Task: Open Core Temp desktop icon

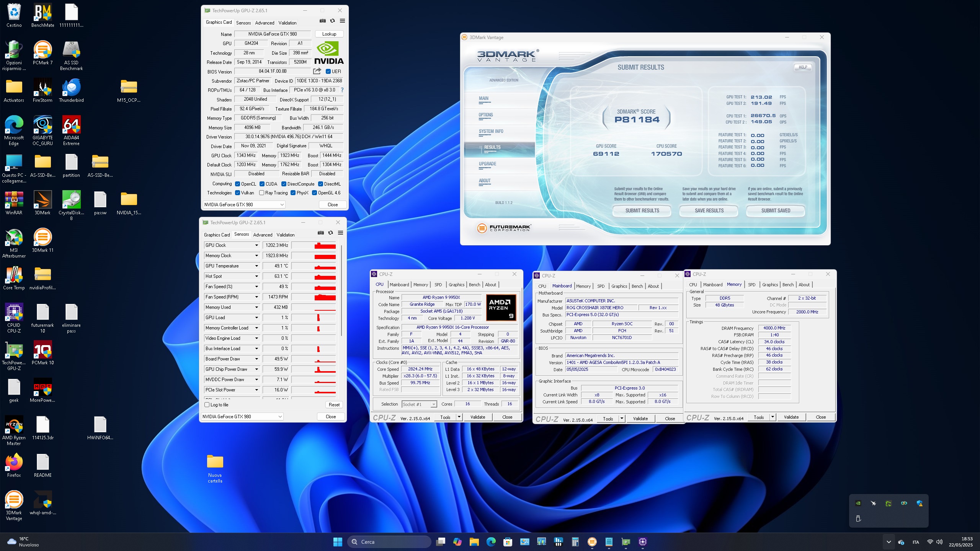Action: (x=14, y=278)
